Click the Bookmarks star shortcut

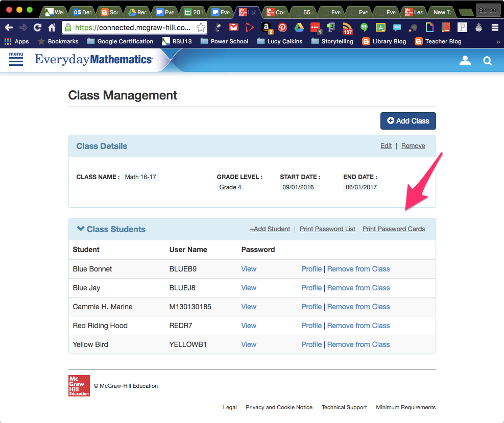coord(58,41)
